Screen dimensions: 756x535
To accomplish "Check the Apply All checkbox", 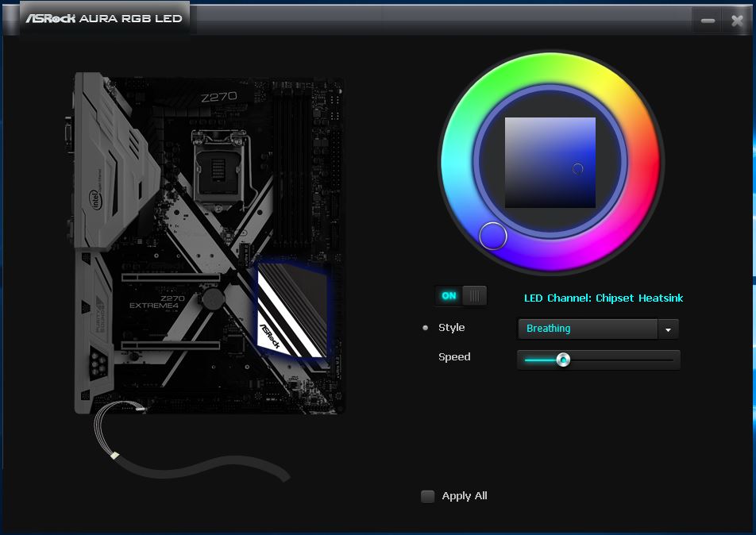I will point(428,496).
